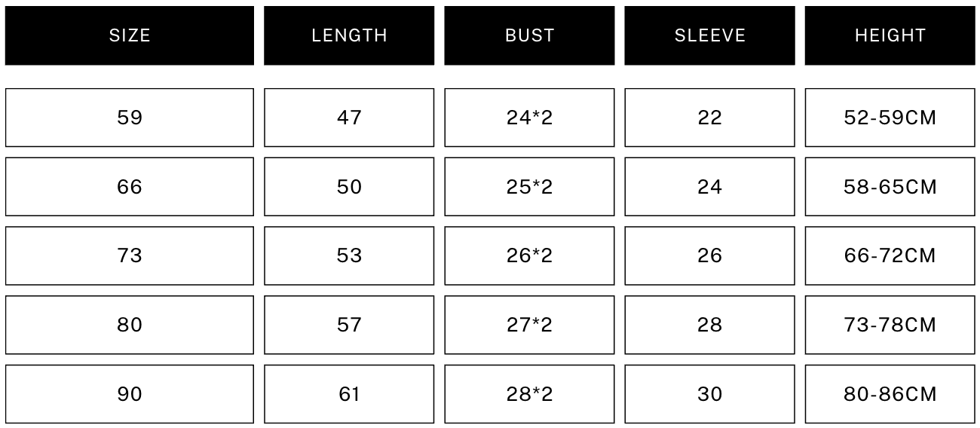Select size 59 cell
Image resolution: width=980 pixels, height=428 pixels.
coord(130,118)
